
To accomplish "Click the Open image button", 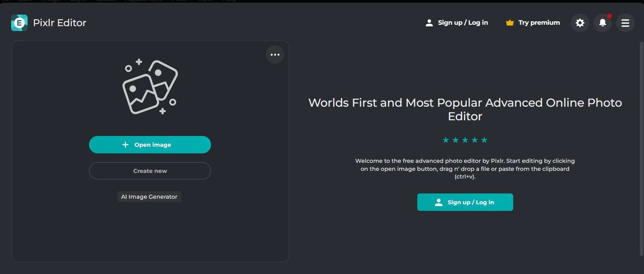I will 150,145.
